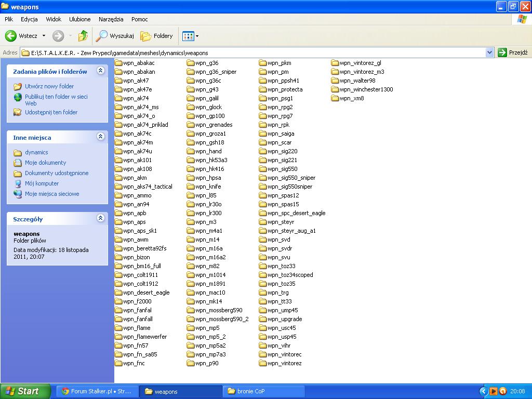Select the wpn_g36_sniper folder icon
Image resolution: width=532 pixels, height=399 pixels.
pos(190,72)
